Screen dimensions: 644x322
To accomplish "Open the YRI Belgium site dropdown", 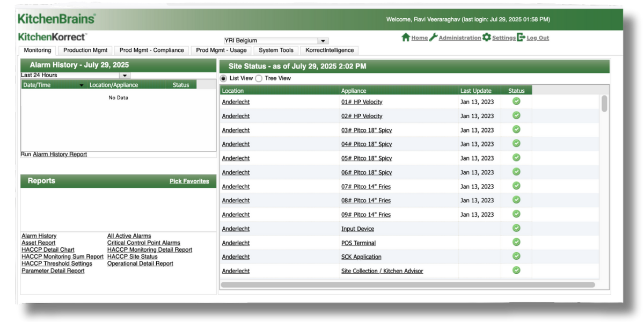I will coord(276,41).
